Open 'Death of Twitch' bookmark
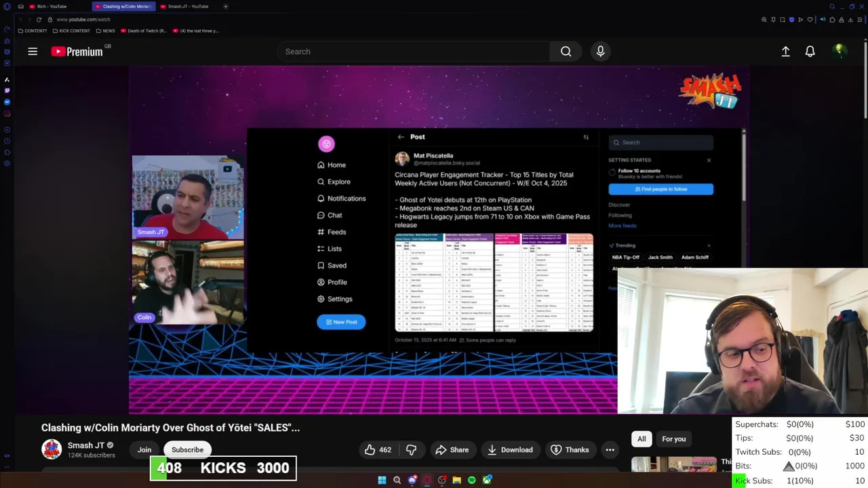This screenshot has width=868, height=488. 144,30
